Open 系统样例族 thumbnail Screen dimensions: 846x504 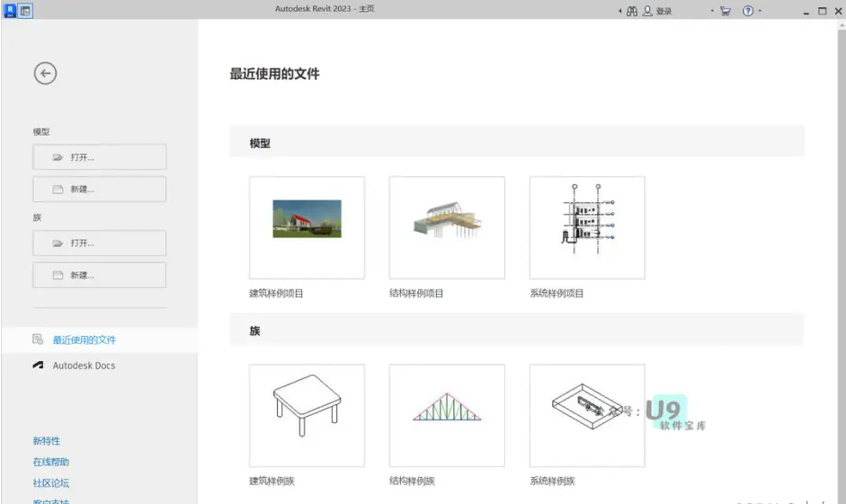[587, 415]
